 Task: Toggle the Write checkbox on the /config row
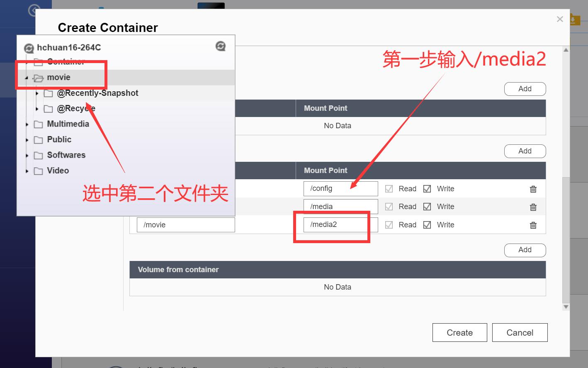coord(427,189)
